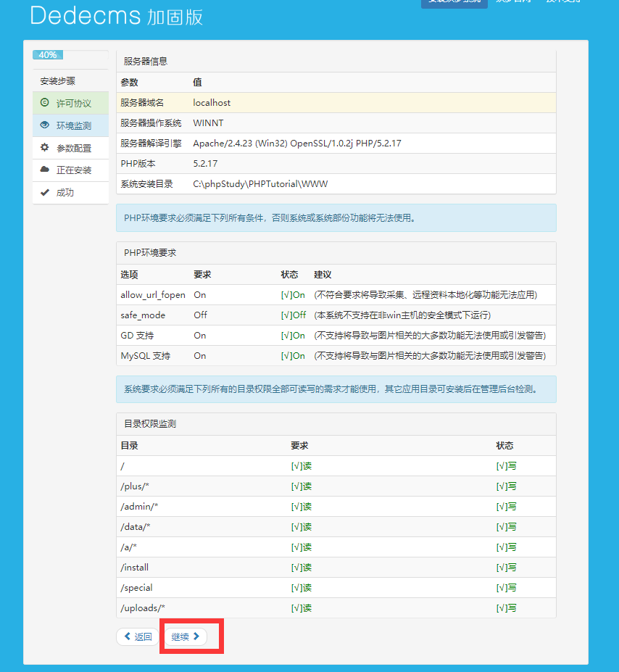
Task: Click the /uploads/* directory entry
Action: click(x=143, y=608)
